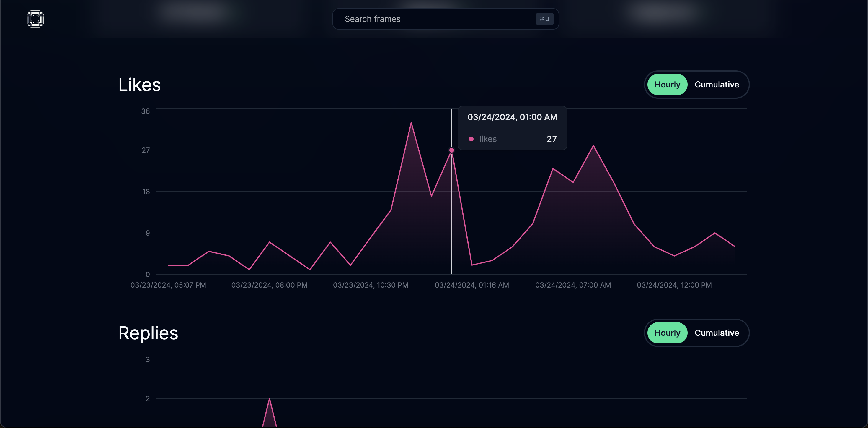Click the likes value 27 in tooltip
Viewport: 868px width, 428px height.
click(552, 139)
